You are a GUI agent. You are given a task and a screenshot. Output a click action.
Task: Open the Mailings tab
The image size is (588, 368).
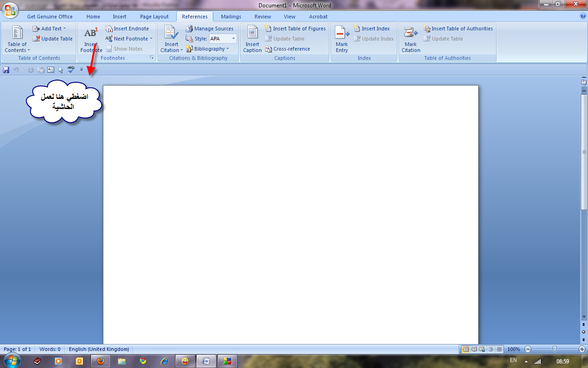[231, 17]
